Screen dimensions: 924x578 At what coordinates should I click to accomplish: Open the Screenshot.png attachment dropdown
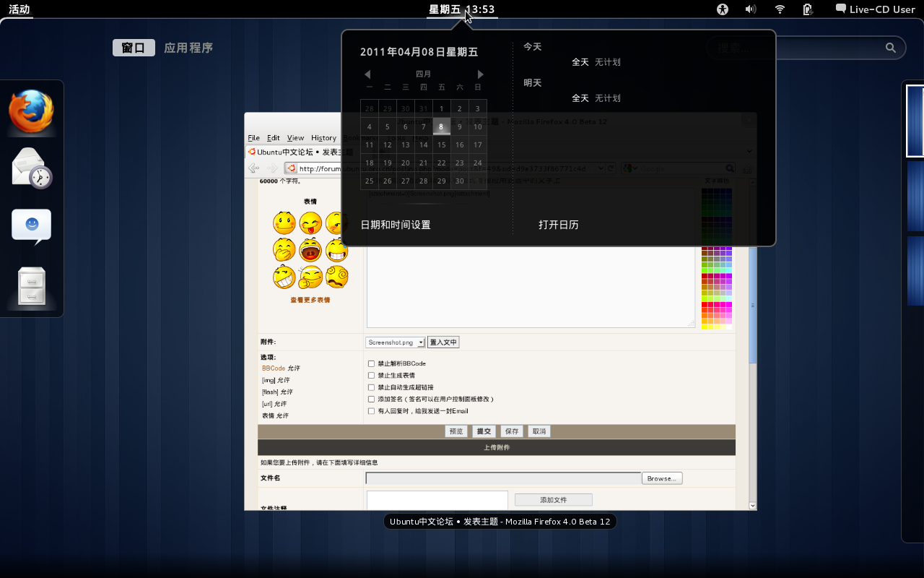click(395, 342)
